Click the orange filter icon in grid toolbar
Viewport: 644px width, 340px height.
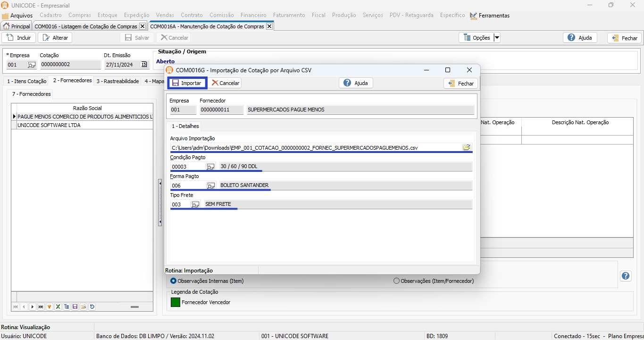pos(50,307)
